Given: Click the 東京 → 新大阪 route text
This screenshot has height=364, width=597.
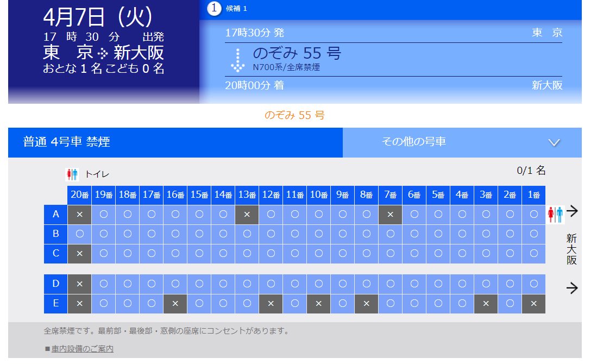Looking at the screenshot, I should 103,53.
